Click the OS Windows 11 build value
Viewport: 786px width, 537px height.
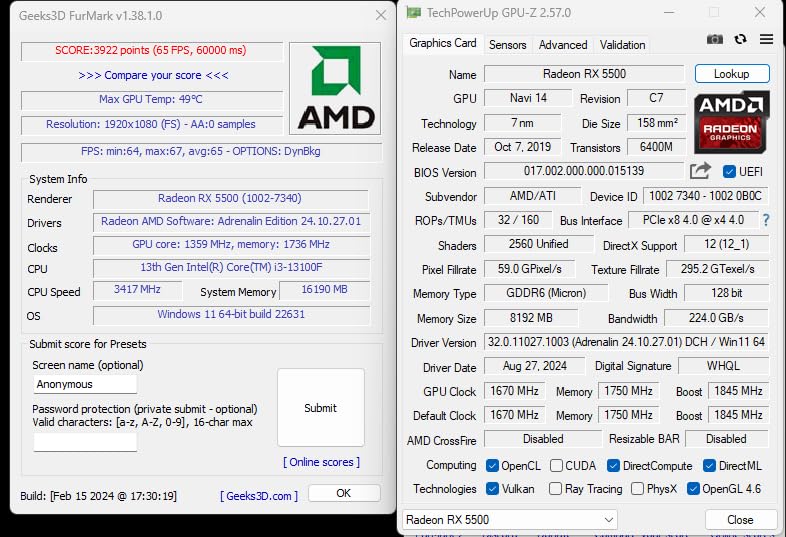[231, 314]
